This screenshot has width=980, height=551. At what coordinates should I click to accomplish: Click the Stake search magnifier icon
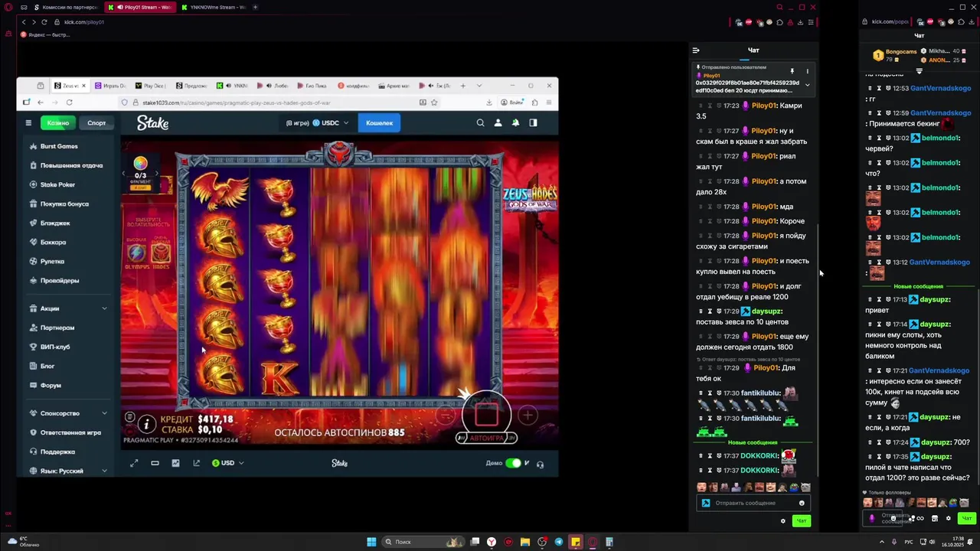480,122
